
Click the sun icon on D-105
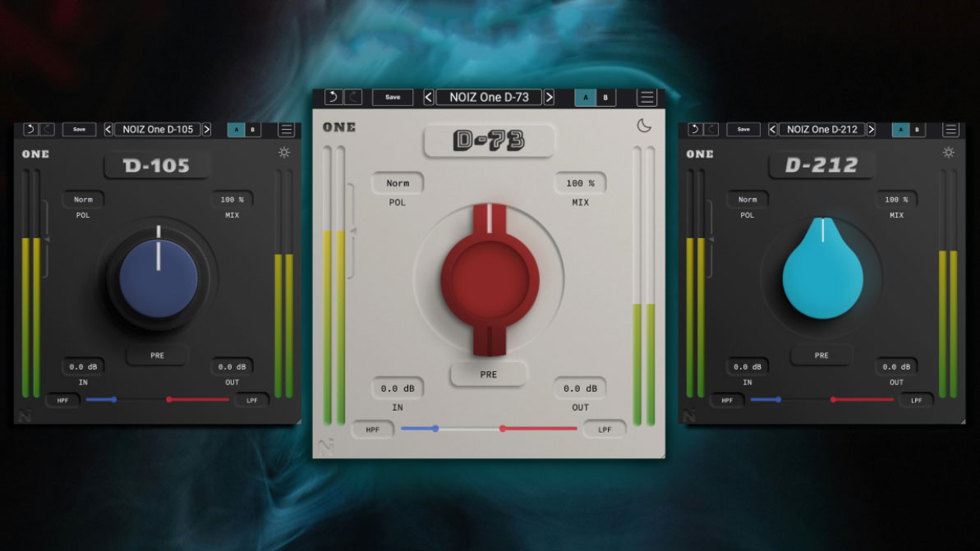(x=284, y=152)
